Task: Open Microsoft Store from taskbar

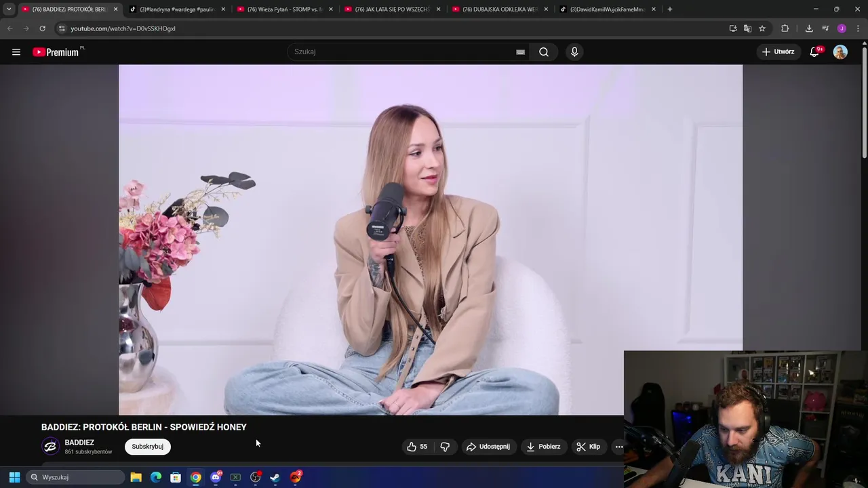Action: coord(176,477)
